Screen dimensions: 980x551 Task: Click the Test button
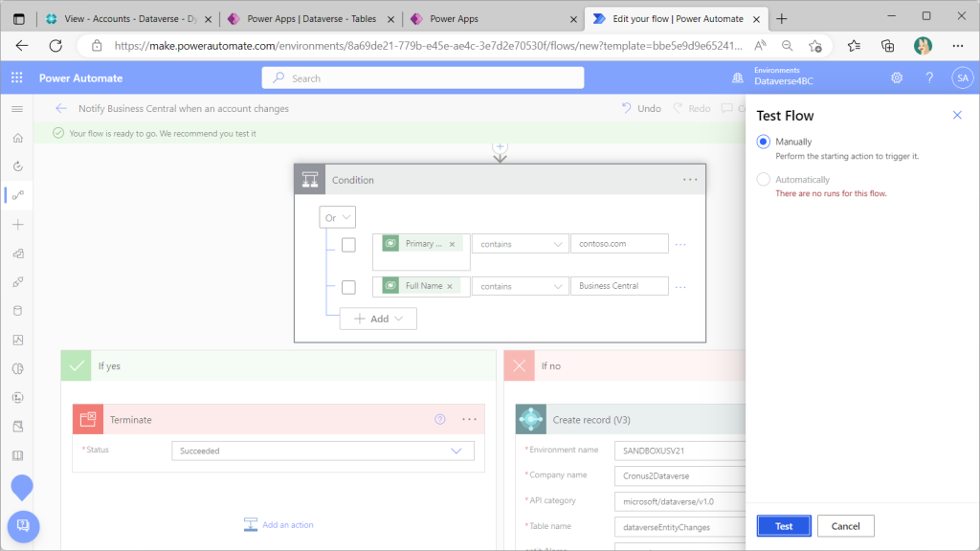click(x=784, y=526)
